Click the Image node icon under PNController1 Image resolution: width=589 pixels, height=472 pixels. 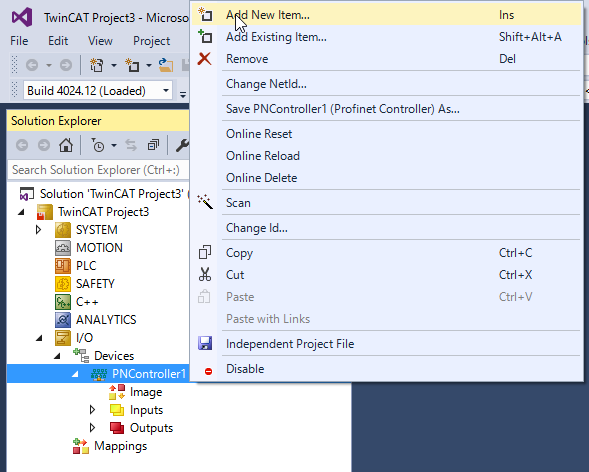point(117,392)
